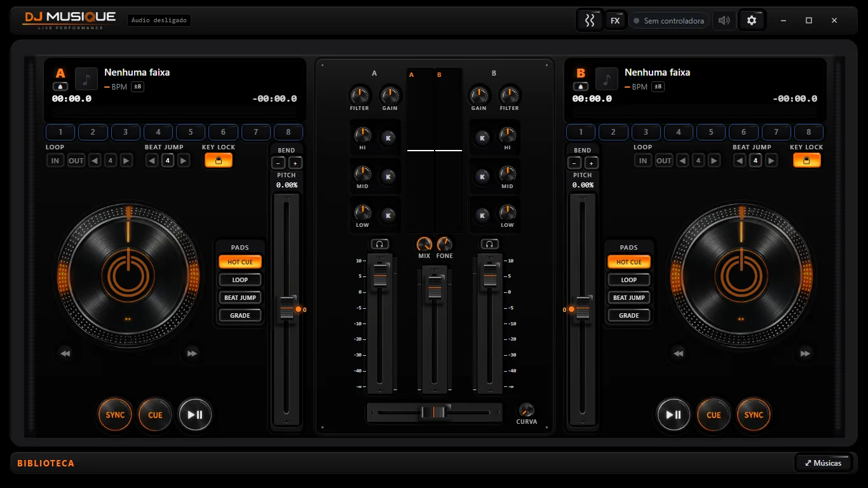Toggle deck A SYNC button
This screenshot has height=488, width=868.
coord(115,415)
